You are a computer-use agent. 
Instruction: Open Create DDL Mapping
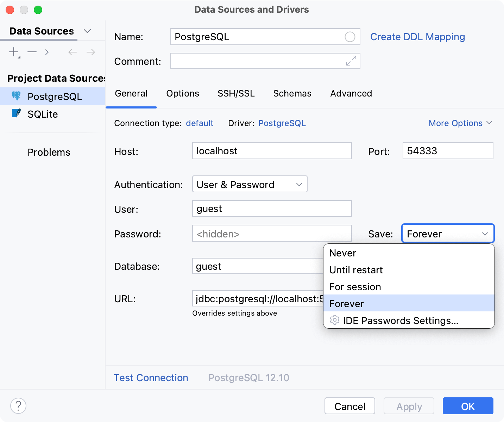click(417, 37)
